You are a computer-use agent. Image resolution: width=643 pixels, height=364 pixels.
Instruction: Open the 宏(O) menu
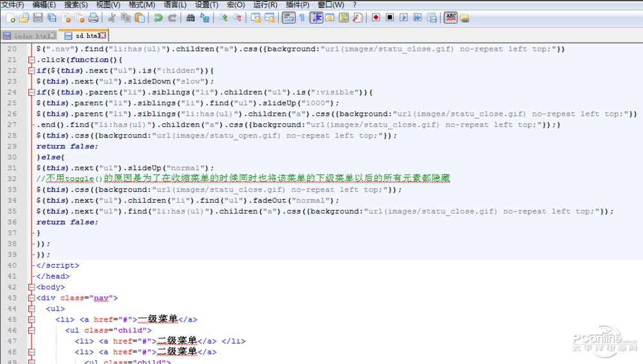click(x=236, y=4)
